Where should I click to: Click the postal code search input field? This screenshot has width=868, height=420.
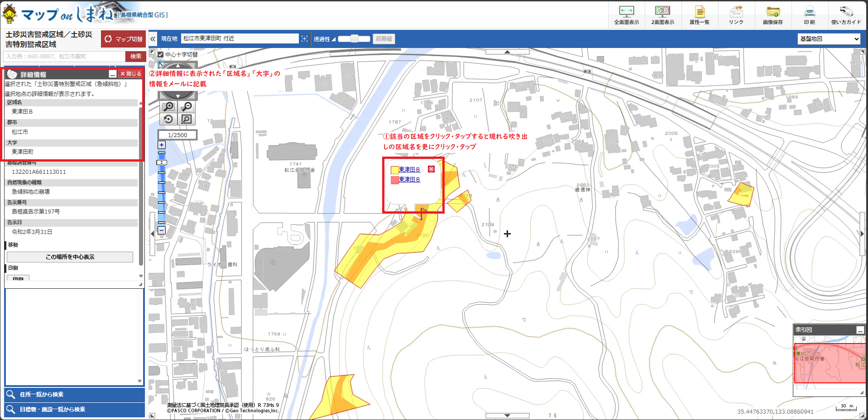[61, 56]
